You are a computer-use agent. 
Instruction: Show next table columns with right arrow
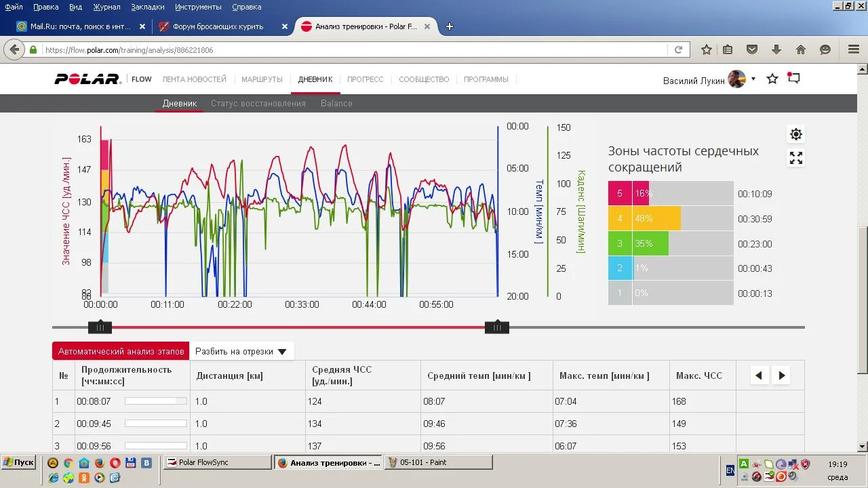coord(782,375)
